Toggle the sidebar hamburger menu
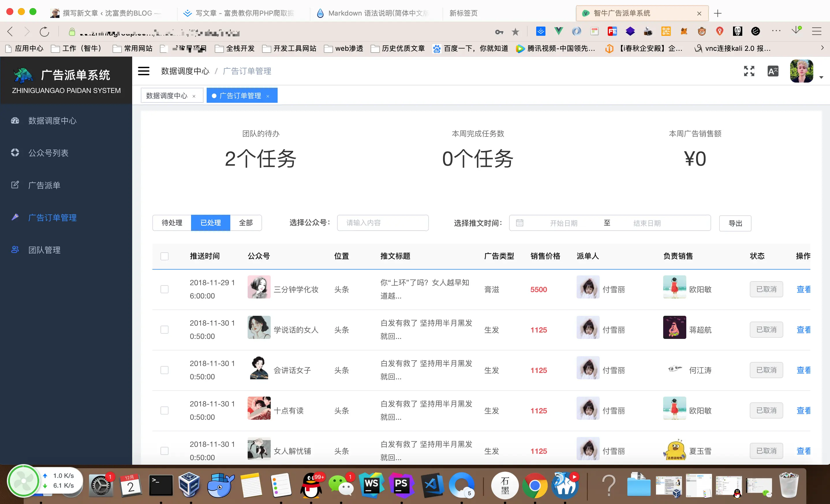 tap(143, 71)
